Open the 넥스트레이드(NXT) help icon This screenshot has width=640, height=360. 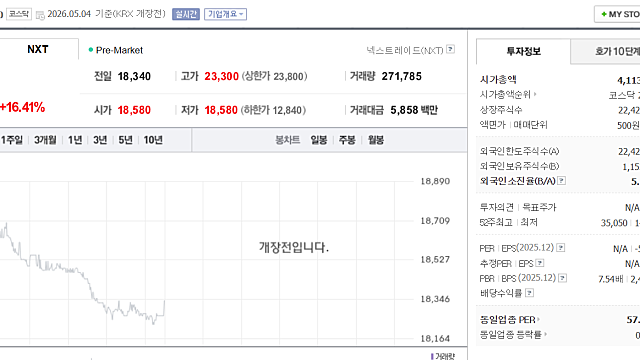pyautogui.click(x=451, y=49)
